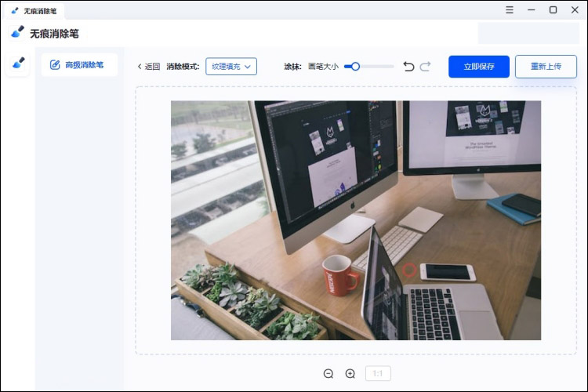Open the 纹理填充 mode dropdown
Image resolution: width=588 pixels, height=392 pixels.
[231, 67]
